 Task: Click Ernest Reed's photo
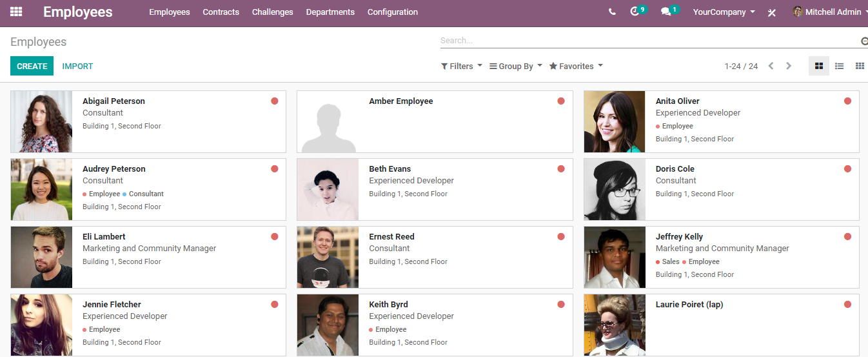click(x=328, y=257)
